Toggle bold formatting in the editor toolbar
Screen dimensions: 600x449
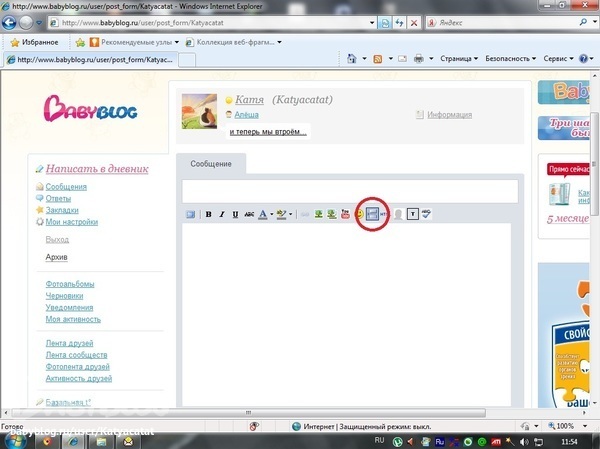point(208,214)
